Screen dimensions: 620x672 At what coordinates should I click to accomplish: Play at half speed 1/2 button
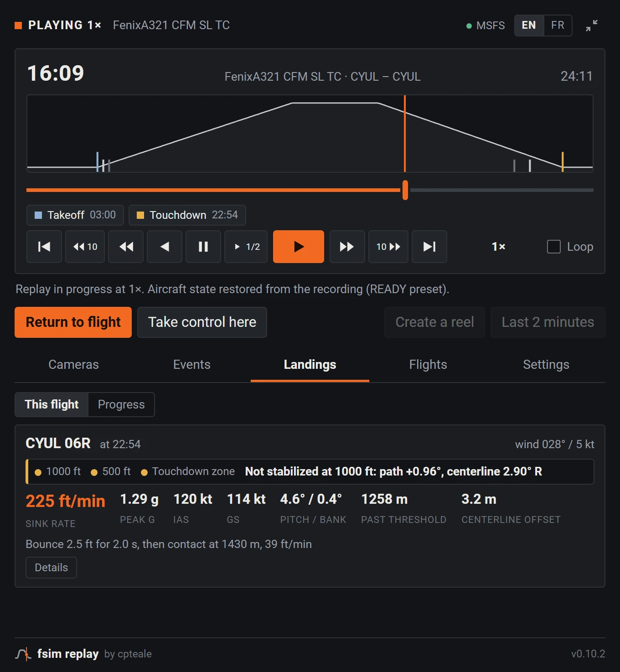246,247
